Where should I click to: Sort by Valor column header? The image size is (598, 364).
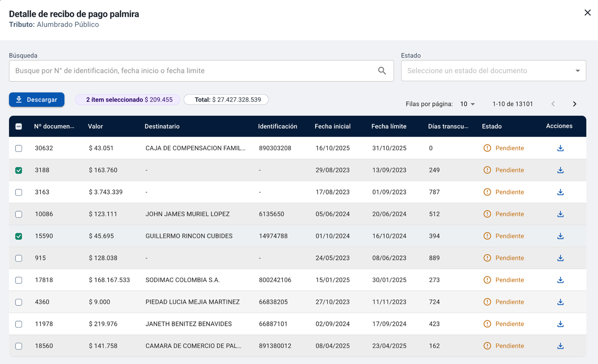[x=96, y=126]
